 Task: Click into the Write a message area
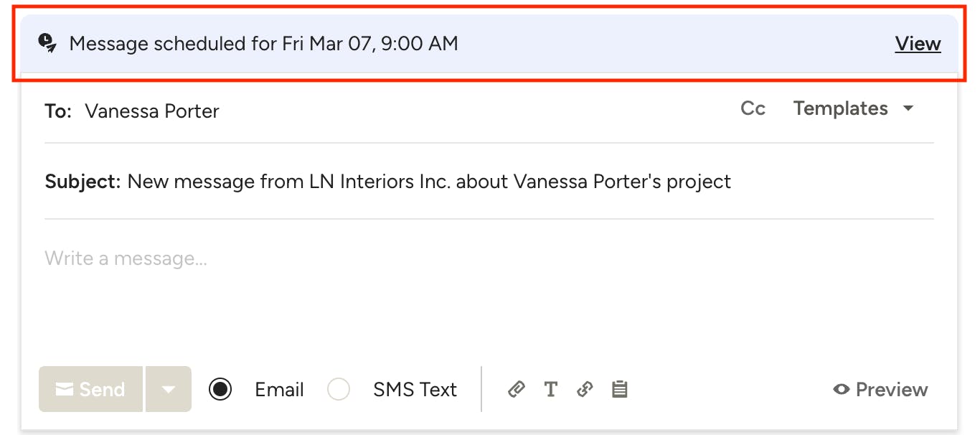point(488,287)
